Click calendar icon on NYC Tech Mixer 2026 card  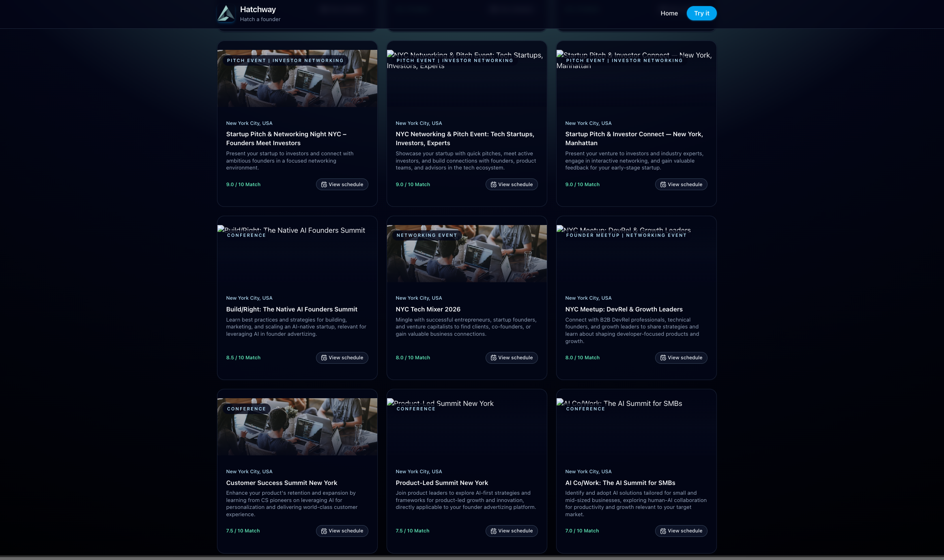click(493, 358)
